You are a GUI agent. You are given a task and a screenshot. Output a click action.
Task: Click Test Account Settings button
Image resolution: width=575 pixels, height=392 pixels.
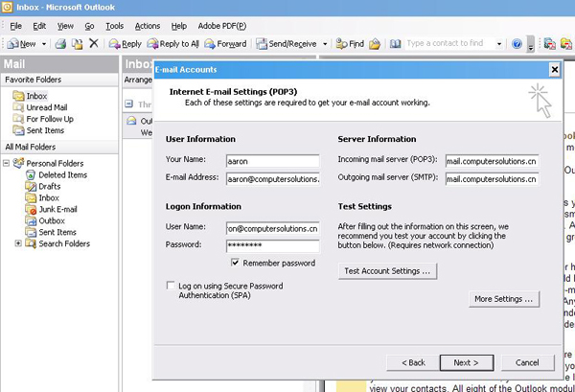pos(387,271)
